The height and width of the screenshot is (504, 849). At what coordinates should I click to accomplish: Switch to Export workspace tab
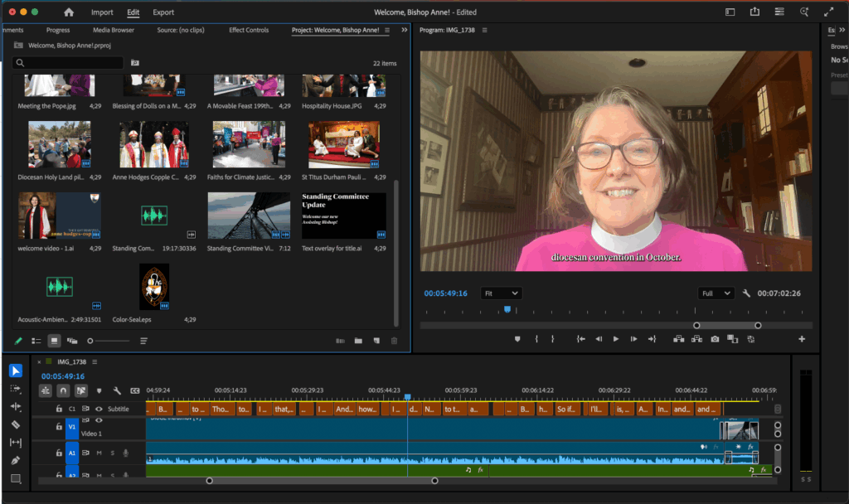pyautogui.click(x=163, y=12)
